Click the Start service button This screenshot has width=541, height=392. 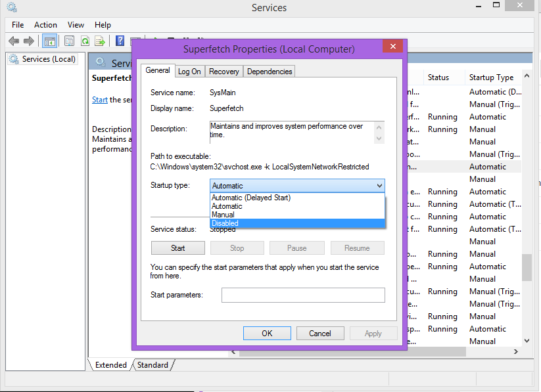177,248
